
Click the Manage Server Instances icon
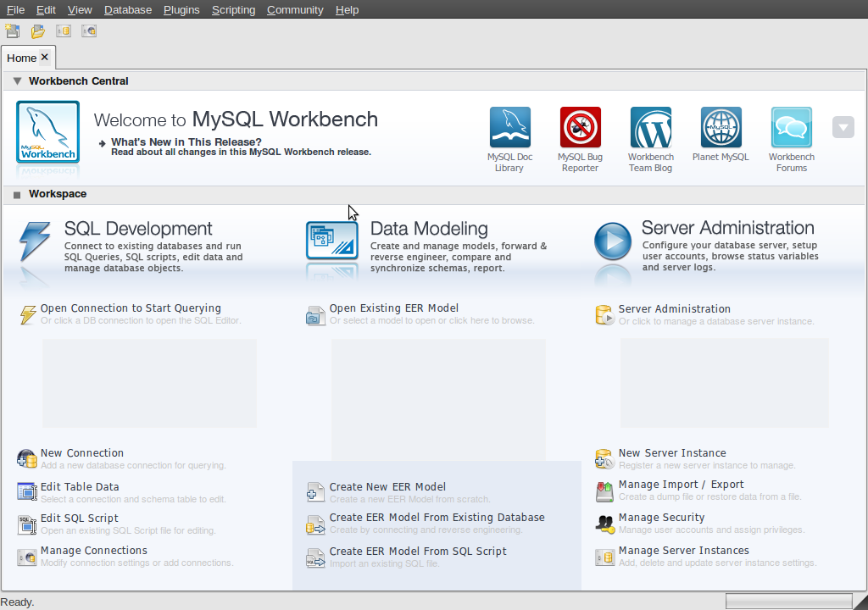point(604,557)
